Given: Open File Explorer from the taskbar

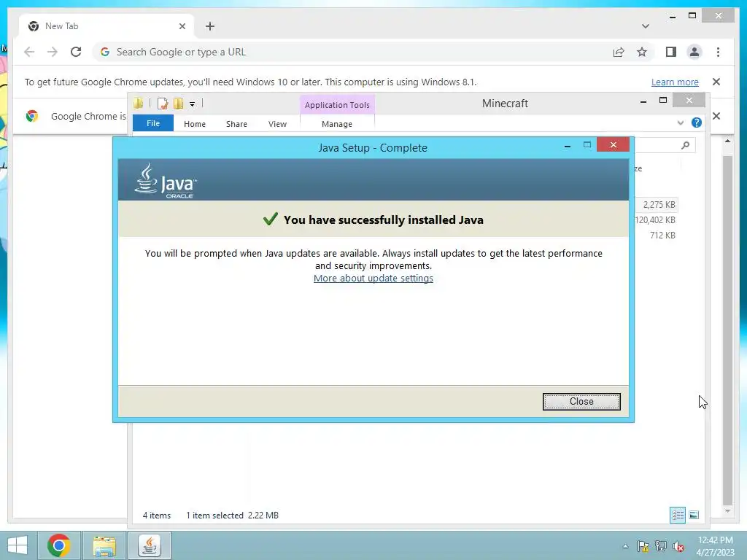Looking at the screenshot, I should [x=104, y=545].
